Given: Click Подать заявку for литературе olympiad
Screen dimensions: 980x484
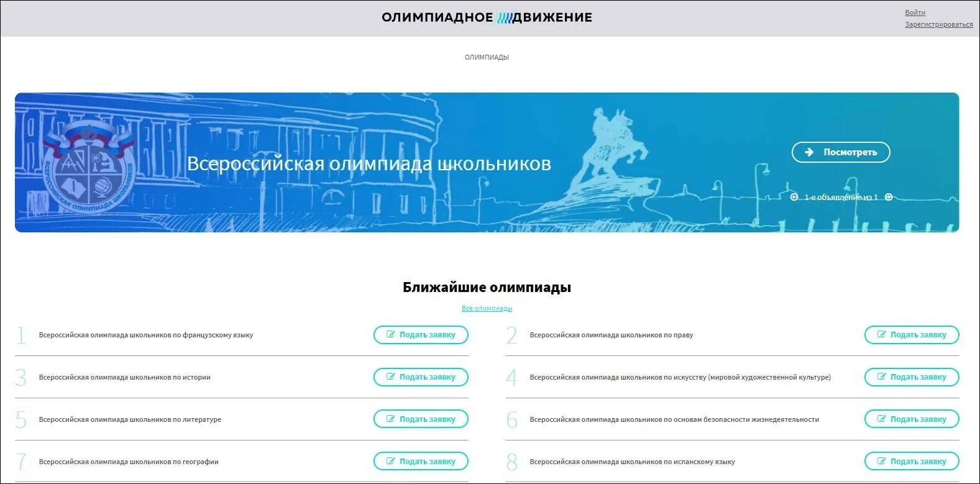Looking at the screenshot, I should coord(421,419).
